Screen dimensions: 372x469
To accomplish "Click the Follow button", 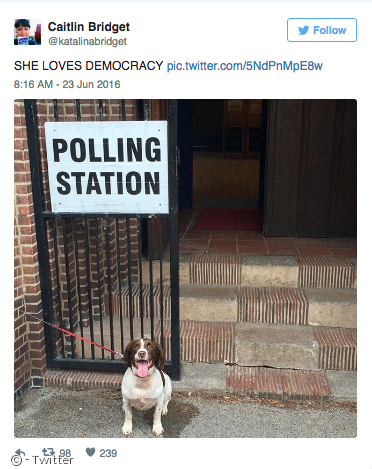I will point(322,30).
